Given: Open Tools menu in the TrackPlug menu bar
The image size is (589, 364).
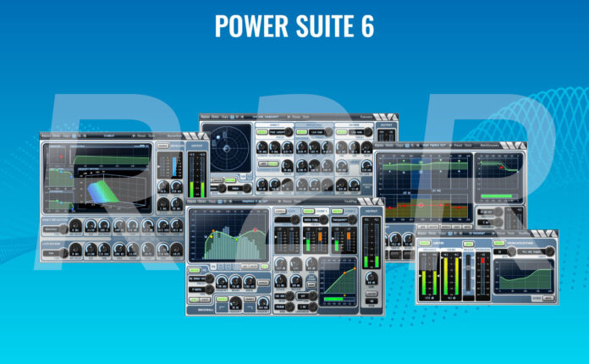Looking at the screenshot, I should 297,201.
